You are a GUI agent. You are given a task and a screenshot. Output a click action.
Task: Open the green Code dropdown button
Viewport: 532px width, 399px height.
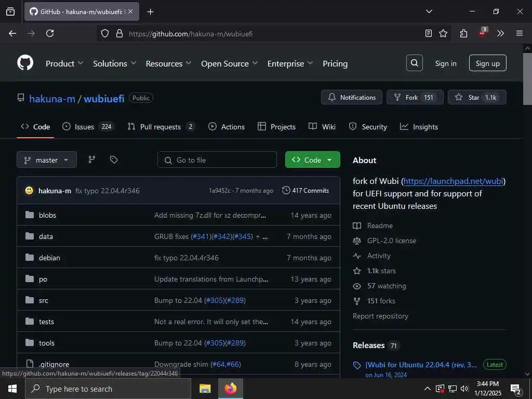click(312, 160)
